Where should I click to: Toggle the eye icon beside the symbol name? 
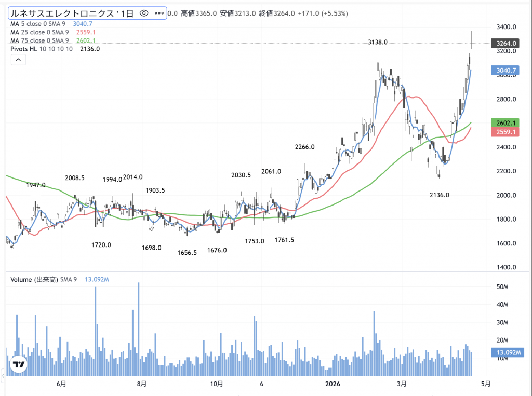pyautogui.click(x=144, y=13)
